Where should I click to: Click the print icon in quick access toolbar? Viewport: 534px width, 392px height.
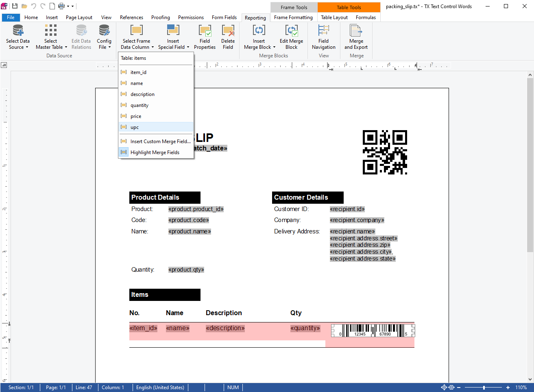[61, 6]
